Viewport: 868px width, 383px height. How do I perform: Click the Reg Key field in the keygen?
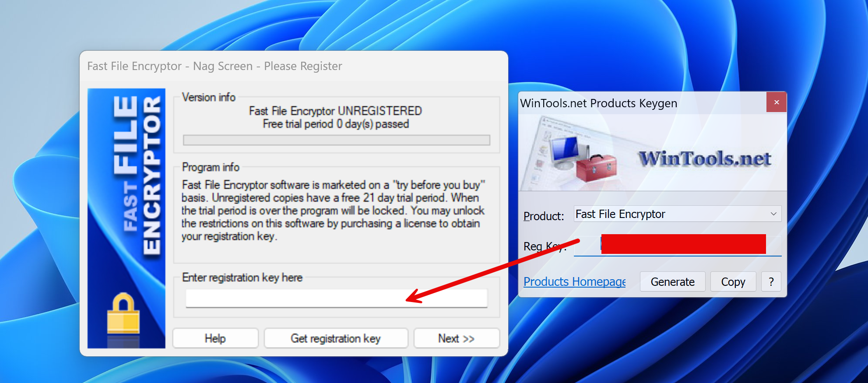[677, 245]
